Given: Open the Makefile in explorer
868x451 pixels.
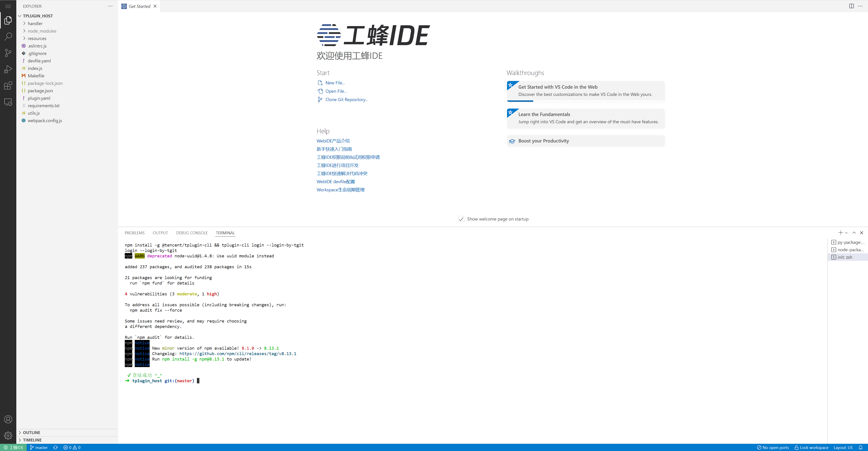Looking at the screenshot, I should point(67,76).
